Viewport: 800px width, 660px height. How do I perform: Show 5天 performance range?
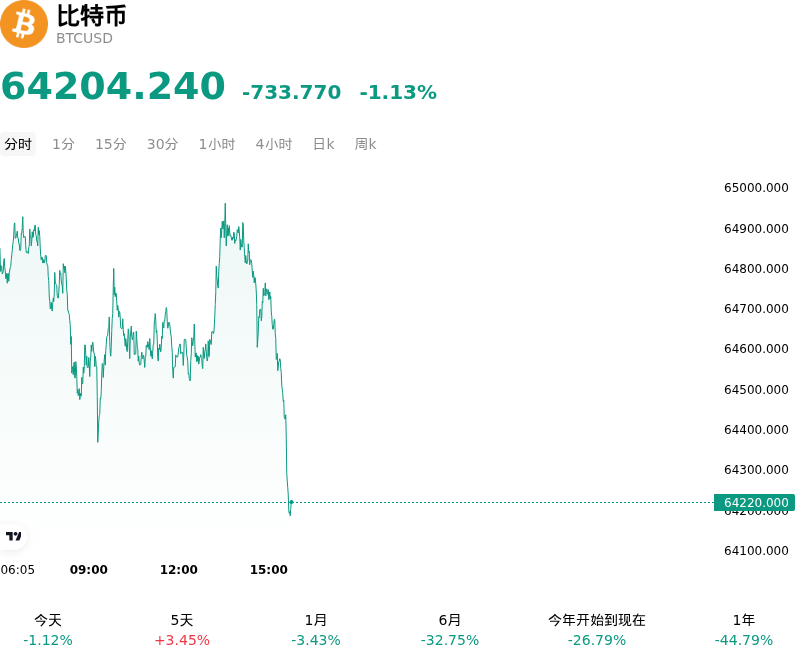[182, 630]
